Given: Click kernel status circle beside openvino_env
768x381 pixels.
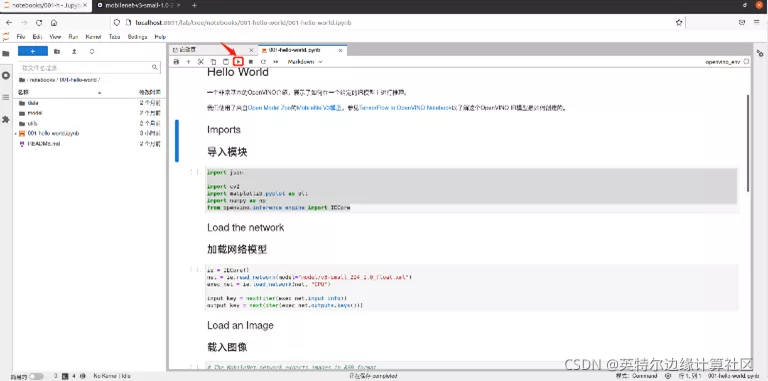Looking at the screenshot, I should [x=746, y=62].
